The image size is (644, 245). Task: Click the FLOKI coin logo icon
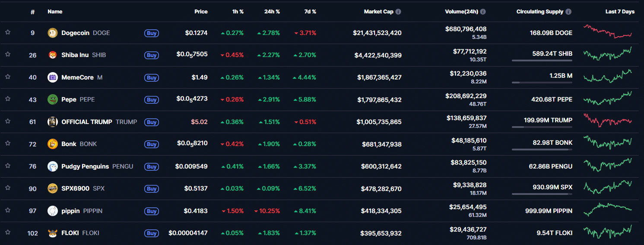click(52, 233)
